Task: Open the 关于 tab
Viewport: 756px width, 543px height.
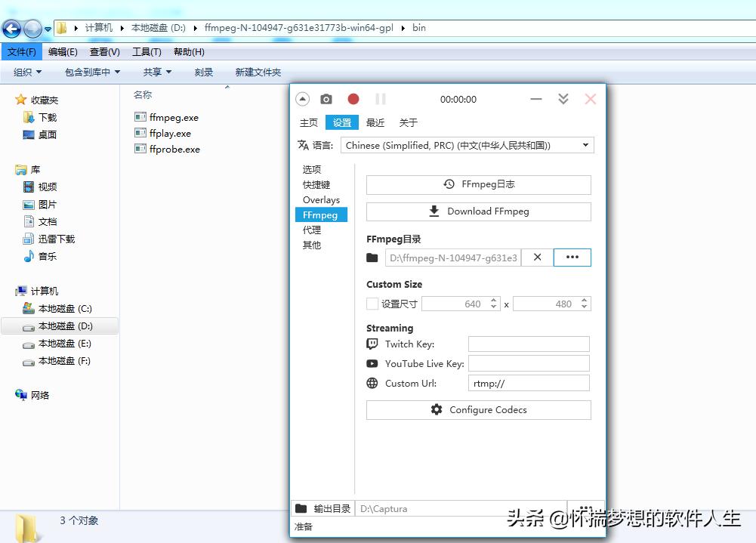Action: click(408, 122)
